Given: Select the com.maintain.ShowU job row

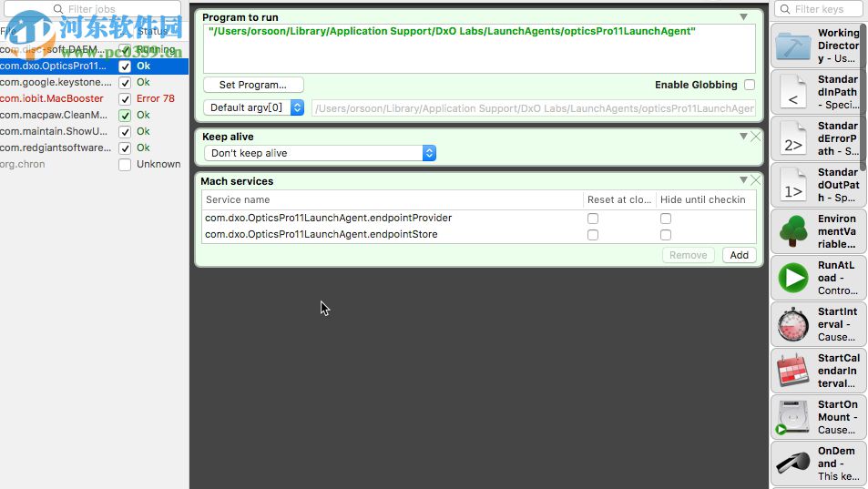Looking at the screenshot, I should pyautogui.click(x=94, y=132).
